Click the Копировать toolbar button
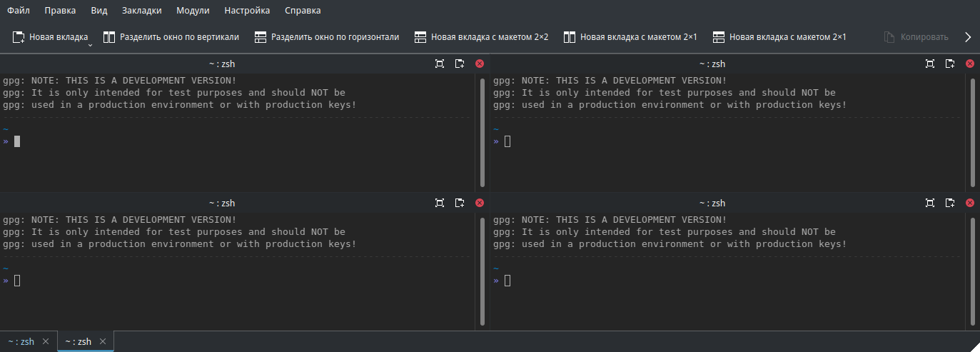980x352 pixels. click(x=916, y=37)
